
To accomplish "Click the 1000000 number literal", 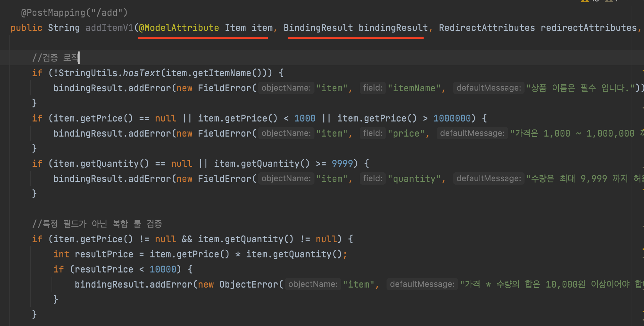I will click(x=452, y=118).
